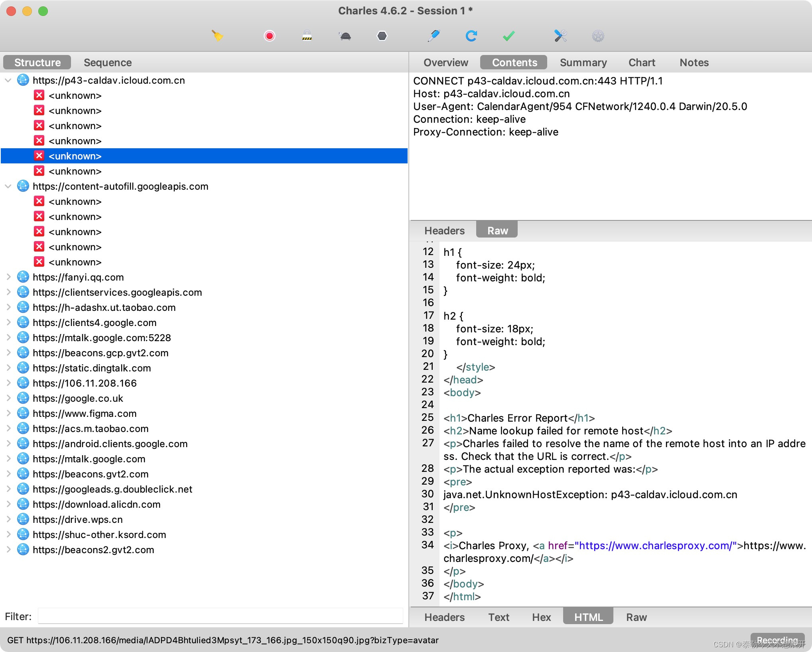Viewport: 812px width, 652px height.
Task: Select the first unknown request under icloud host
Action: click(204, 96)
